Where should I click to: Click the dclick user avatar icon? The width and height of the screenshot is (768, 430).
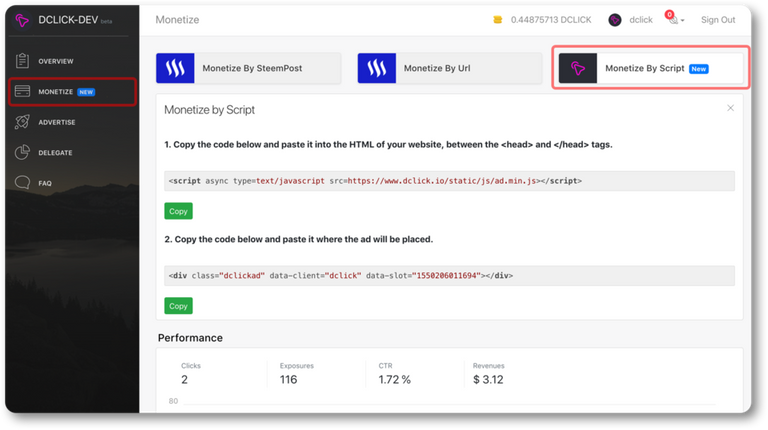(x=614, y=20)
